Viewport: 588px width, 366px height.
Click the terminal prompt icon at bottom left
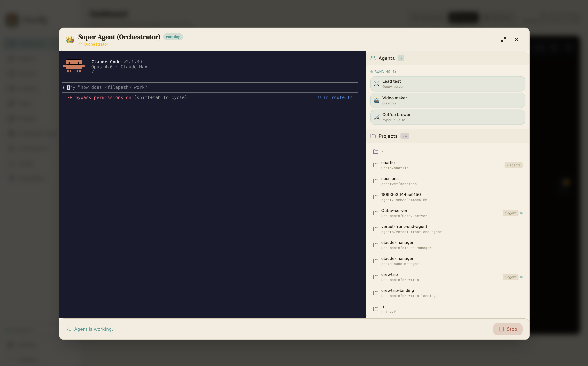[x=69, y=329]
